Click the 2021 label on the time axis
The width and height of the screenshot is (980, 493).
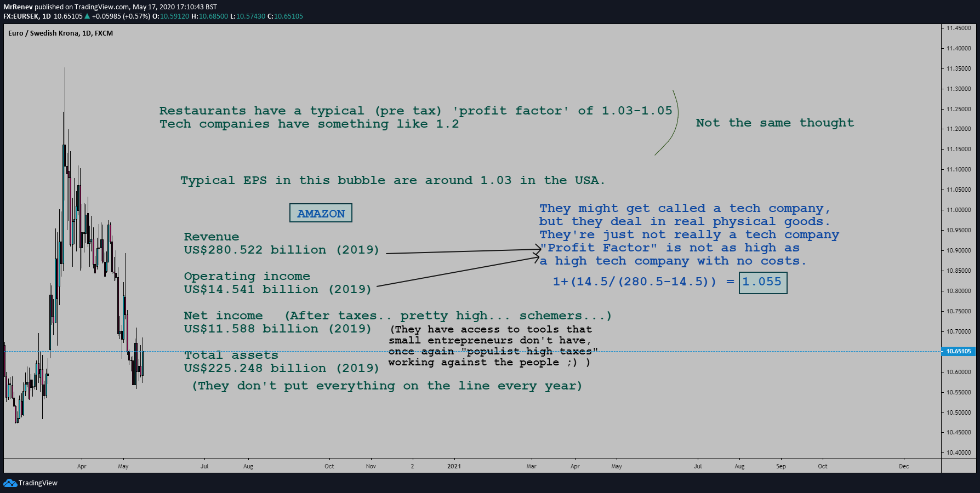pos(454,466)
